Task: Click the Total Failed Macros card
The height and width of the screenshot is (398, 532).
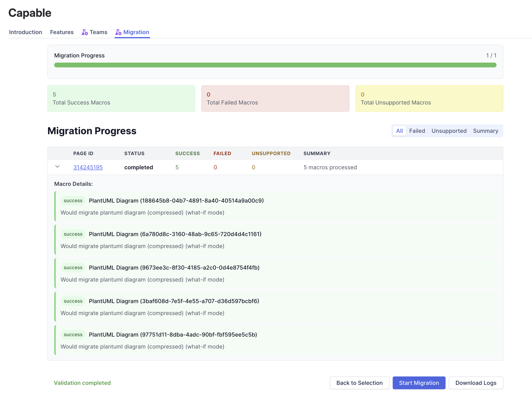Action: [275, 99]
